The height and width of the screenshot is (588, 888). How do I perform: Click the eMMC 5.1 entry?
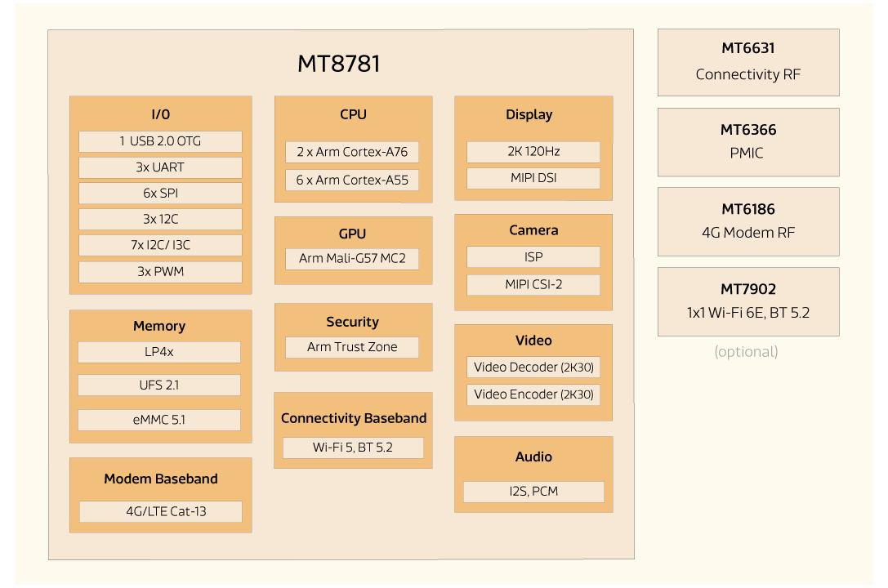coord(158,420)
